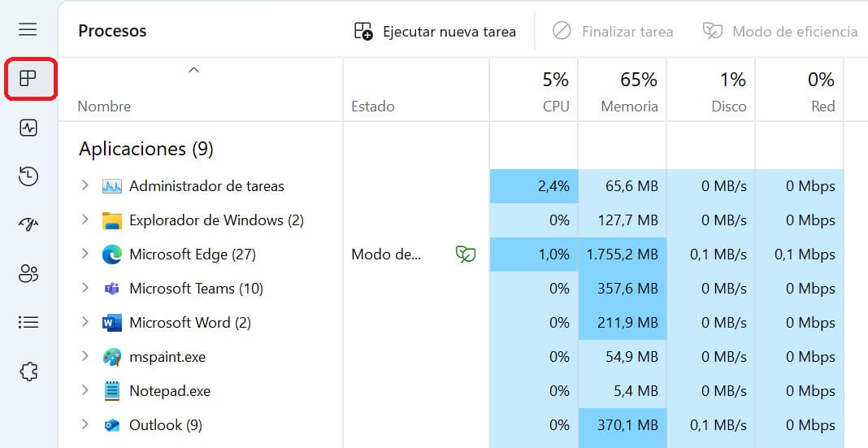The width and height of the screenshot is (868, 448).
Task: Click the green efficiency leaf icon
Action: click(x=466, y=254)
